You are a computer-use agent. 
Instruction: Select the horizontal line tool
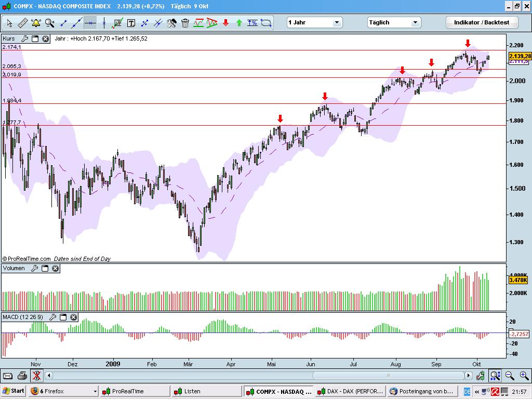click(90, 23)
